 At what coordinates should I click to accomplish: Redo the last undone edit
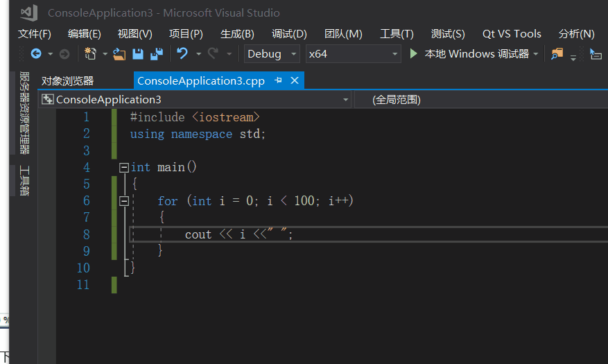click(213, 53)
